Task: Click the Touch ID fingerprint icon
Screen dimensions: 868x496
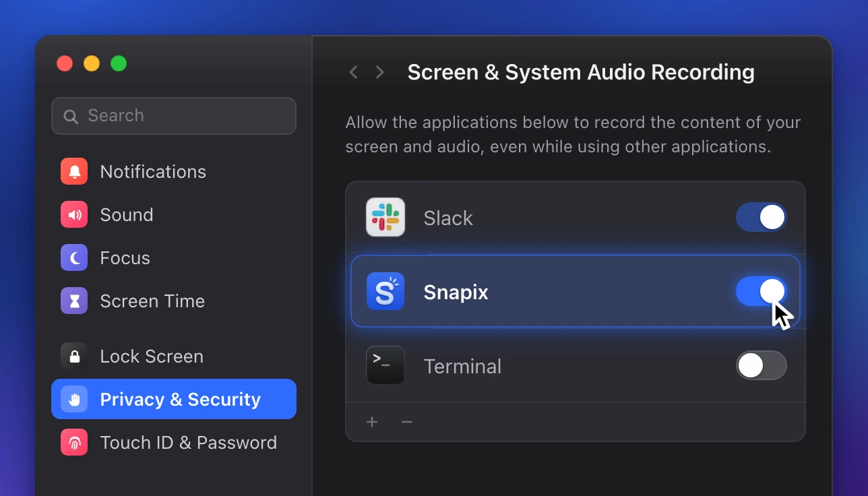Action: click(x=74, y=442)
